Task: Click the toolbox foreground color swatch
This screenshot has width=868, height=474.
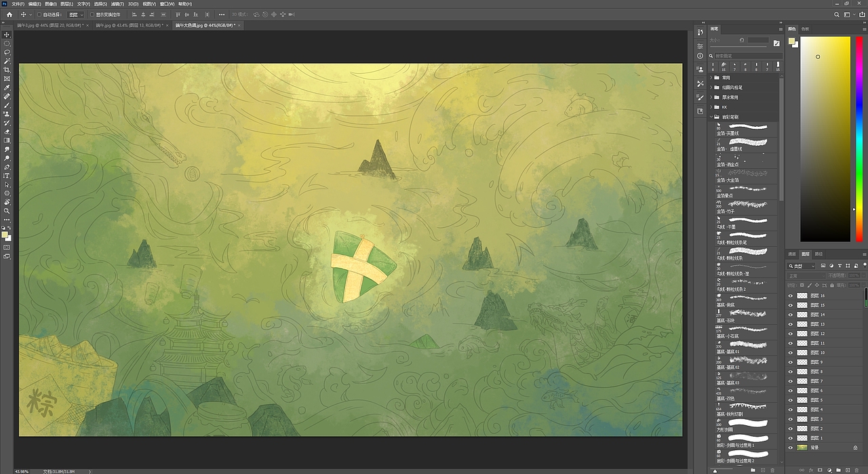Action: click(5, 235)
